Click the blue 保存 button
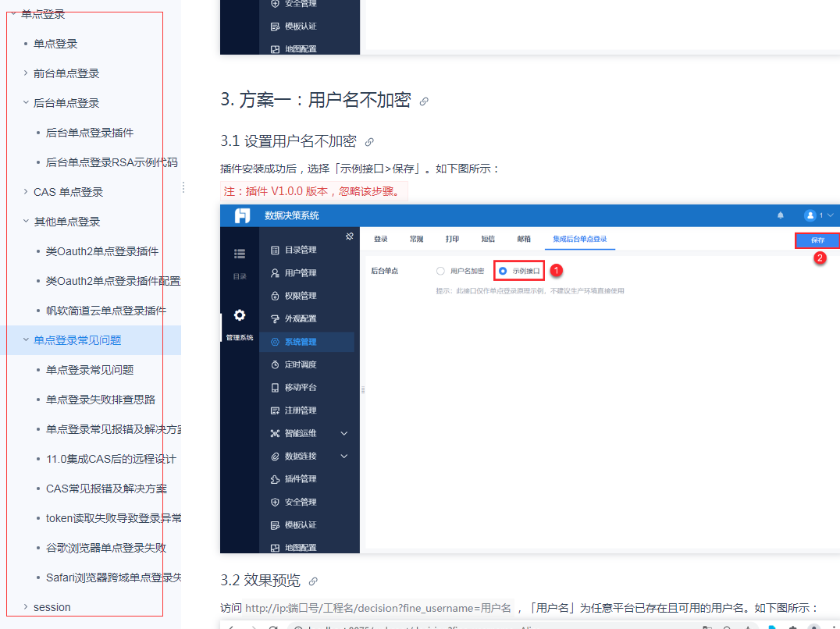 [x=817, y=240]
